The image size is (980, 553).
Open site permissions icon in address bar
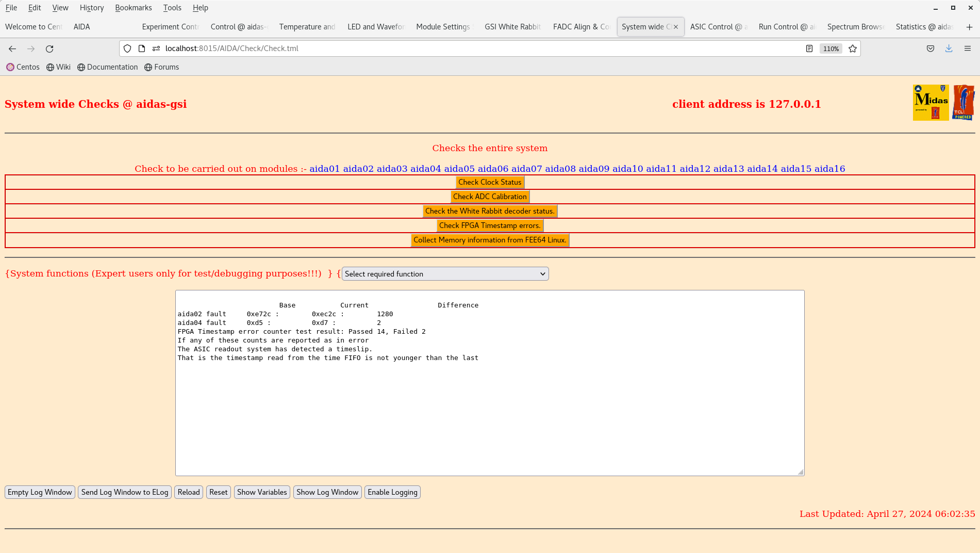point(156,48)
